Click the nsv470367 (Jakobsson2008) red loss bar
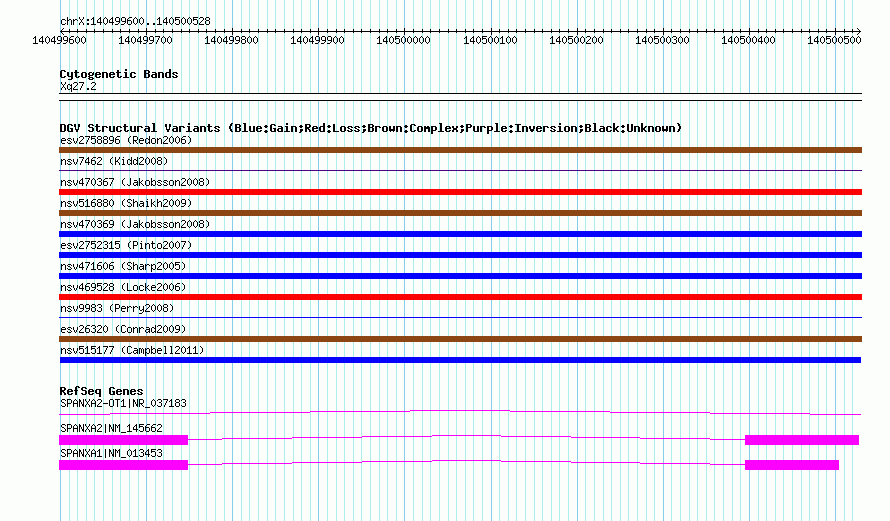 460,192
